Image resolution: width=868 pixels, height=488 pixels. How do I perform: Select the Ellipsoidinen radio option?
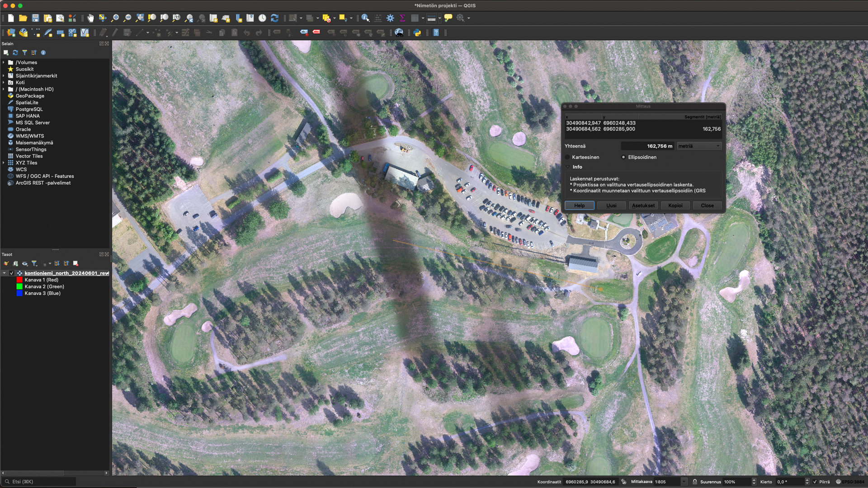(623, 157)
